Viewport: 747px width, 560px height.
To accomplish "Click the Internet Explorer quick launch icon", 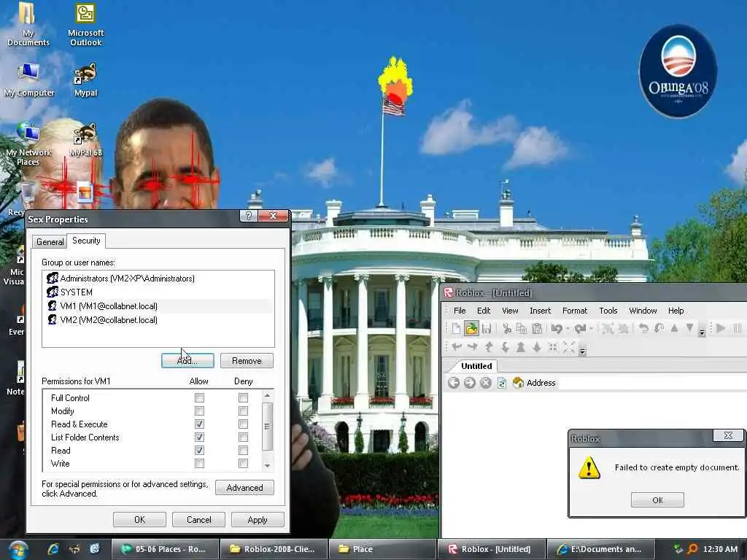I will coord(53,549).
